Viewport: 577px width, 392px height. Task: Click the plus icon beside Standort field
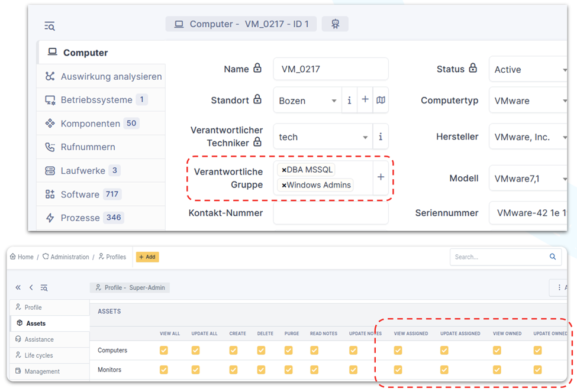click(x=365, y=100)
